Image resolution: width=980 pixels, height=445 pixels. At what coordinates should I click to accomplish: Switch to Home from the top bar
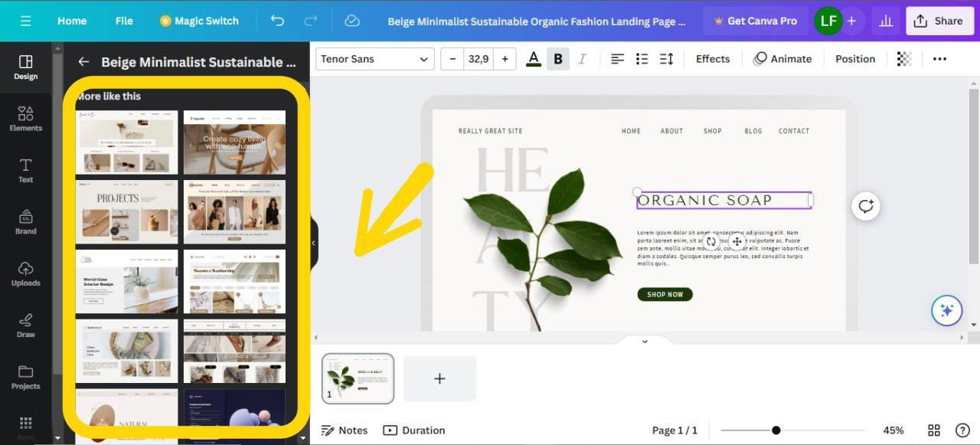(x=71, y=21)
